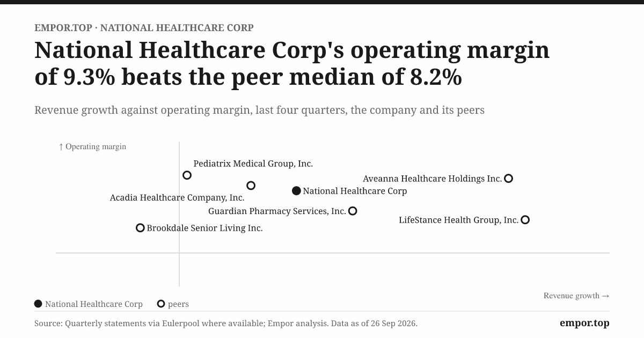Image resolution: width=644 pixels, height=338 pixels.
Task: Open the empor.top link at bottom right
Action: tap(584, 323)
